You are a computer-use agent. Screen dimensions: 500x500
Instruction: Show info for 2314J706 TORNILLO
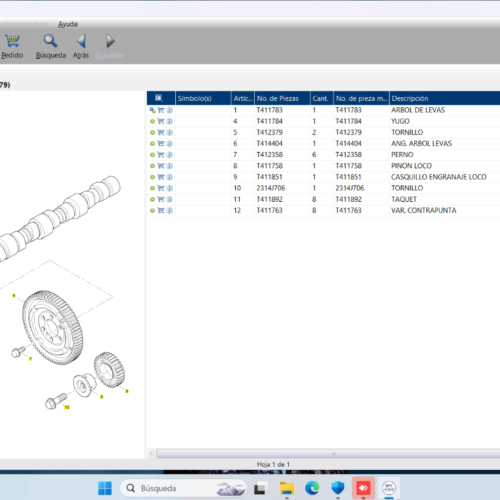tap(169, 188)
